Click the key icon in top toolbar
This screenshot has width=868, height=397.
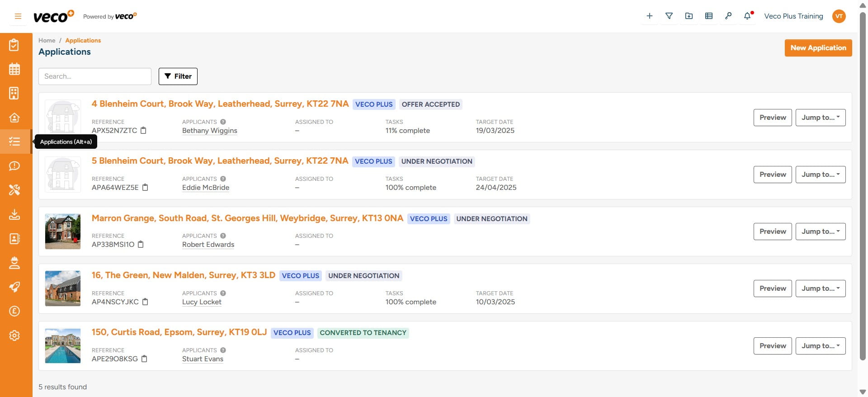728,16
